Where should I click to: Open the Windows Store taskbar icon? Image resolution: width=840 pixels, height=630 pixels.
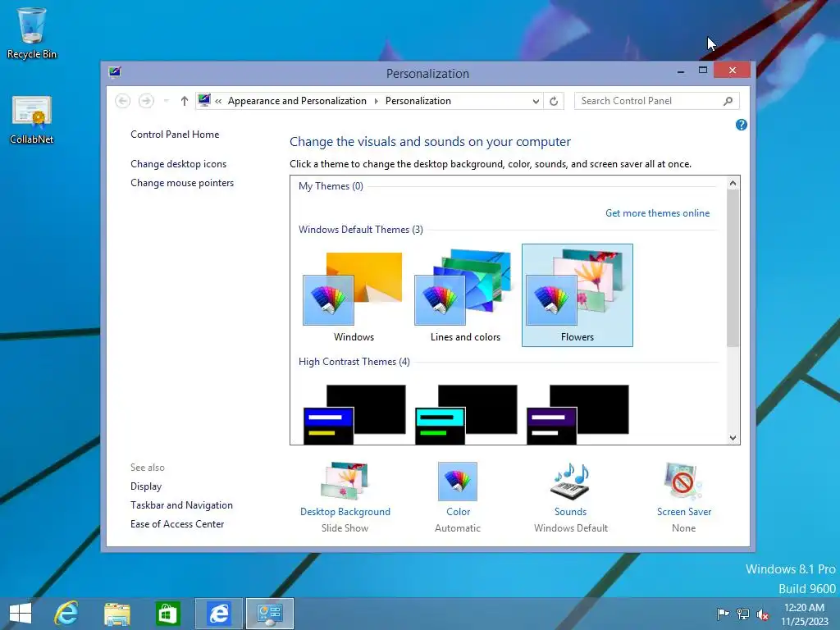(167, 614)
